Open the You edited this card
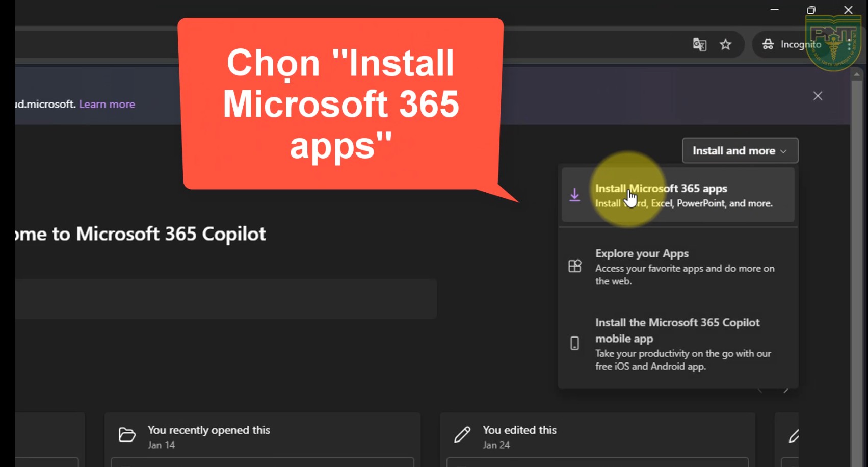This screenshot has width=868, height=467. (x=597, y=439)
